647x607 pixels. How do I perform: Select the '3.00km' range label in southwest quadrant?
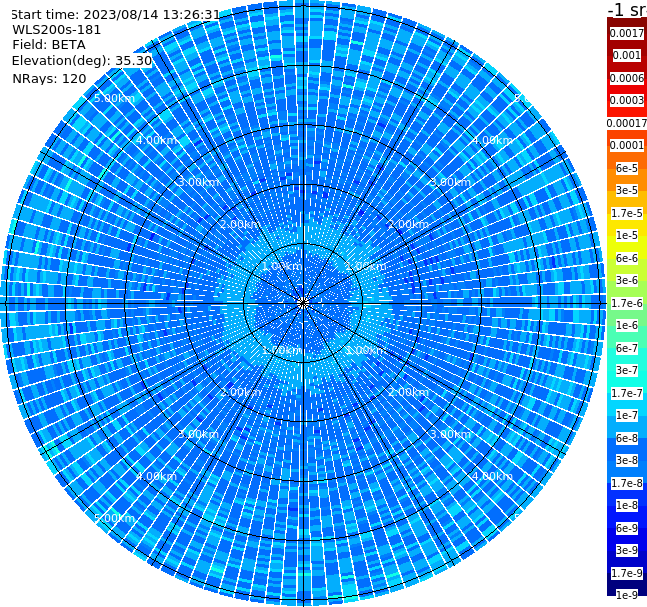tap(198, 434)
